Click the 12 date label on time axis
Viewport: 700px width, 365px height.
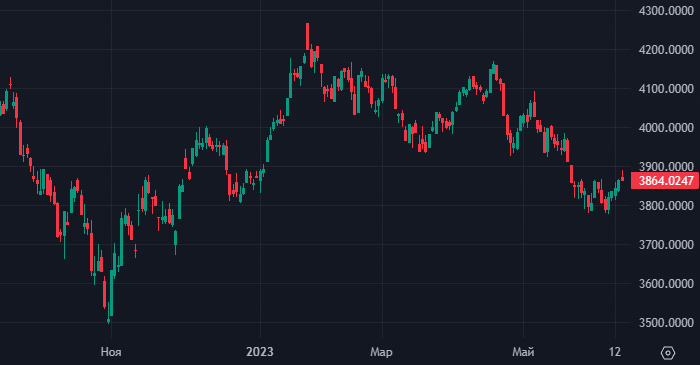coord(615,352)
